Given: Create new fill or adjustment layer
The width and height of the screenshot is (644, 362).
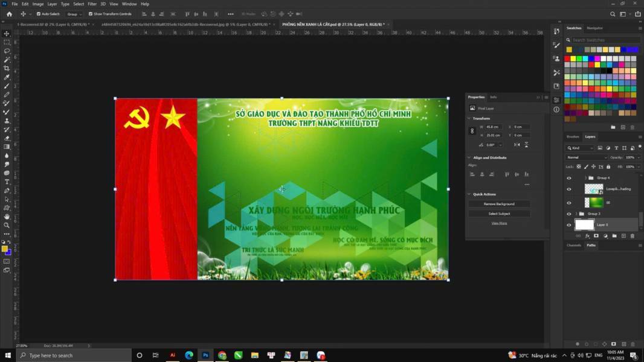Looking at the screenshot, I should coord(605,236).
